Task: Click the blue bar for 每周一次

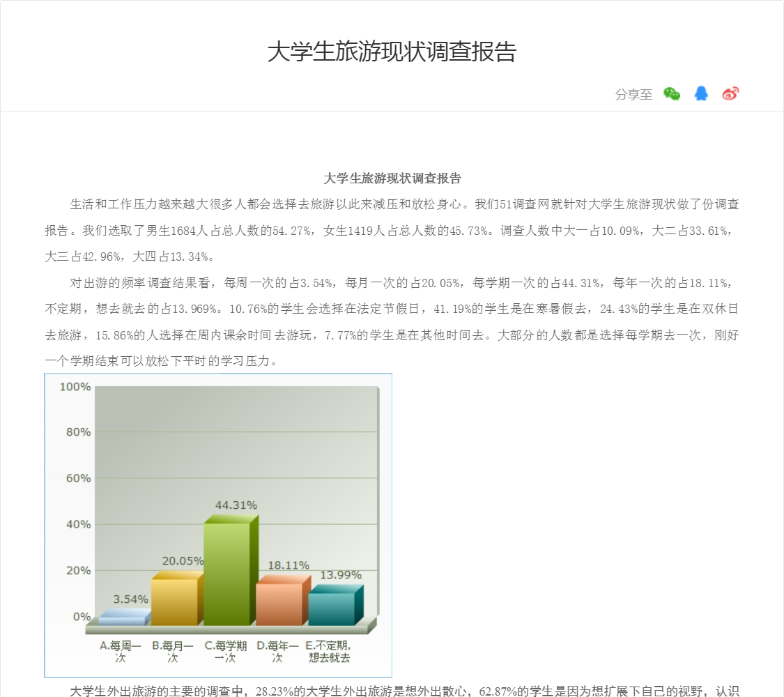Action: [x=125, y=618]
